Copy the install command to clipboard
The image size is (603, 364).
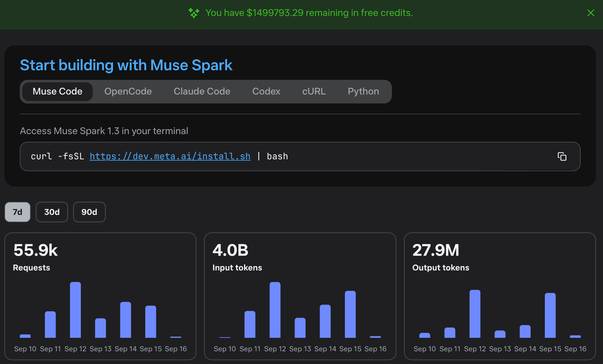point(562,156)
